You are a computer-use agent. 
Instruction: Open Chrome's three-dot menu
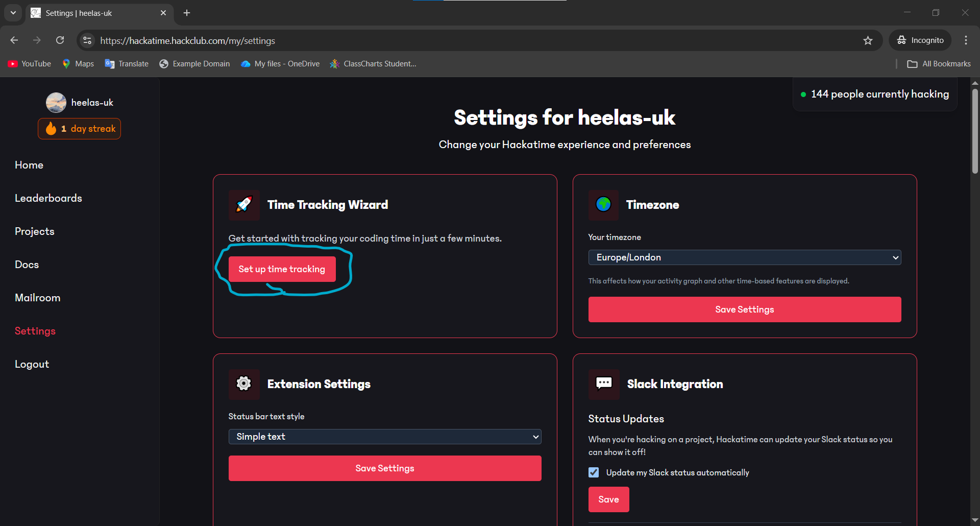[x=966, y=40]
